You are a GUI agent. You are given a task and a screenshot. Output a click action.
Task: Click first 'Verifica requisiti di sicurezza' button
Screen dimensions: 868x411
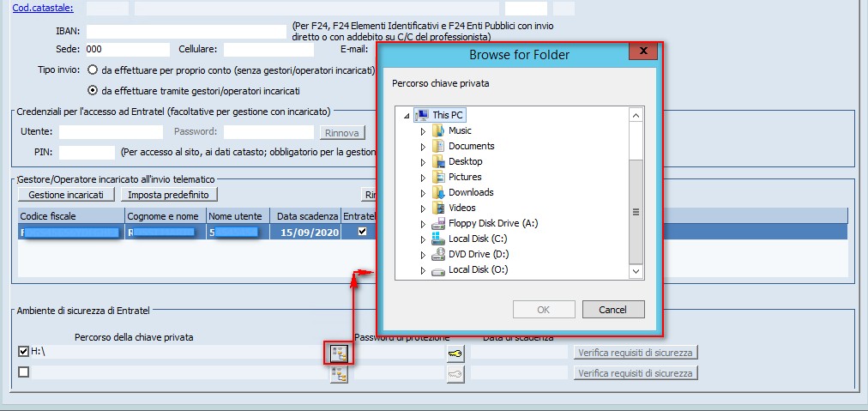point(636,353)
